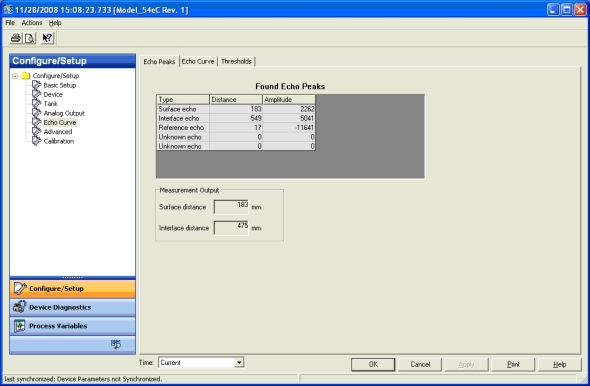Click the Time combo box showing Current
This screenshot has height=386, width=590.
[x=201, y=363]
